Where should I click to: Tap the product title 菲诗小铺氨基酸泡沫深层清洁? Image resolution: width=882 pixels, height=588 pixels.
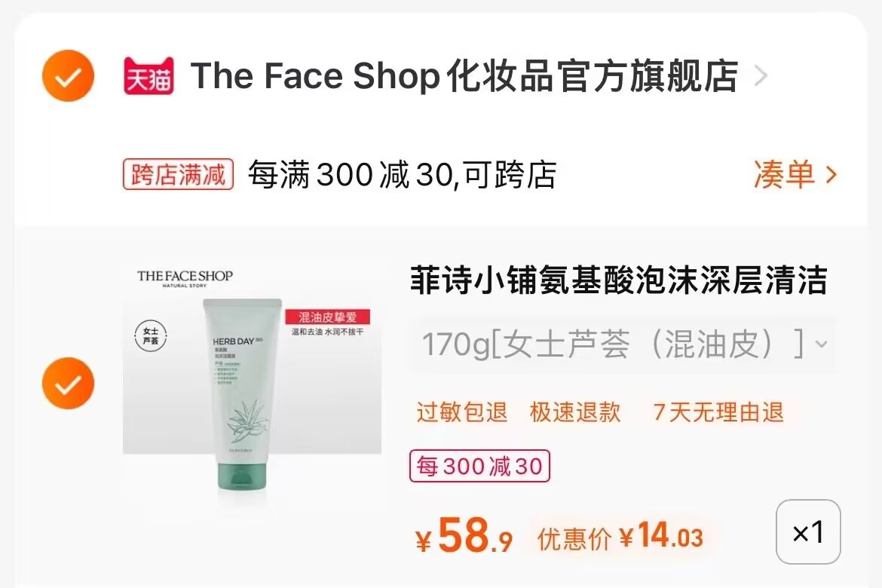[619, 280]
